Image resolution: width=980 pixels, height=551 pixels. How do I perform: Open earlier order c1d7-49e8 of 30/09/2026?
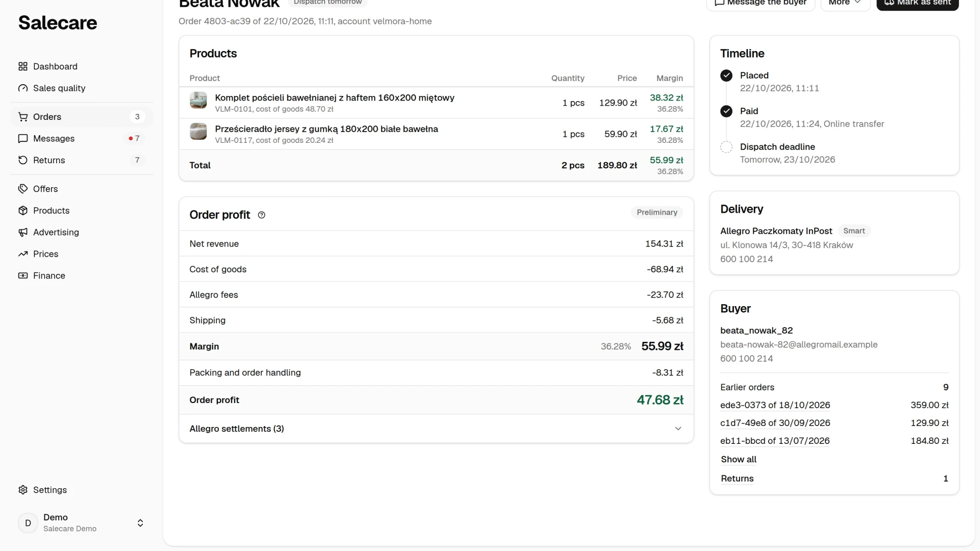(x=775, y=423)
